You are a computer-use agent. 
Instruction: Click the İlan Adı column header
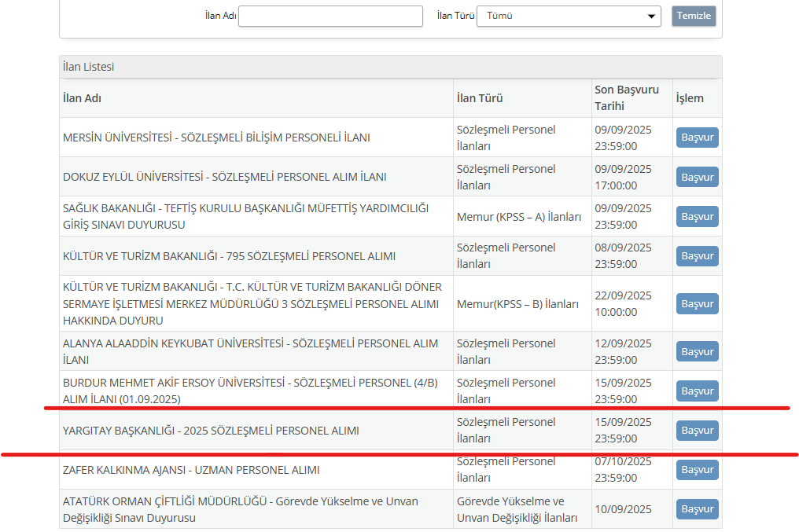256,98
